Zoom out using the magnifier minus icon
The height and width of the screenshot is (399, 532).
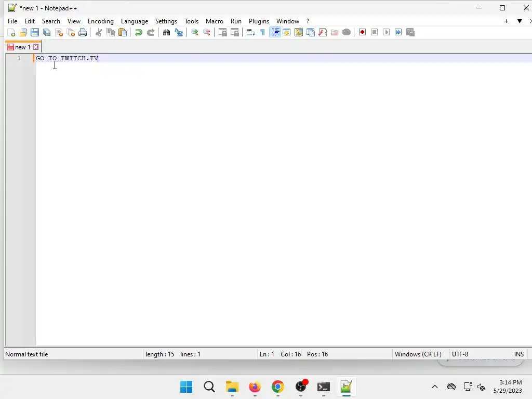[207, 32]
